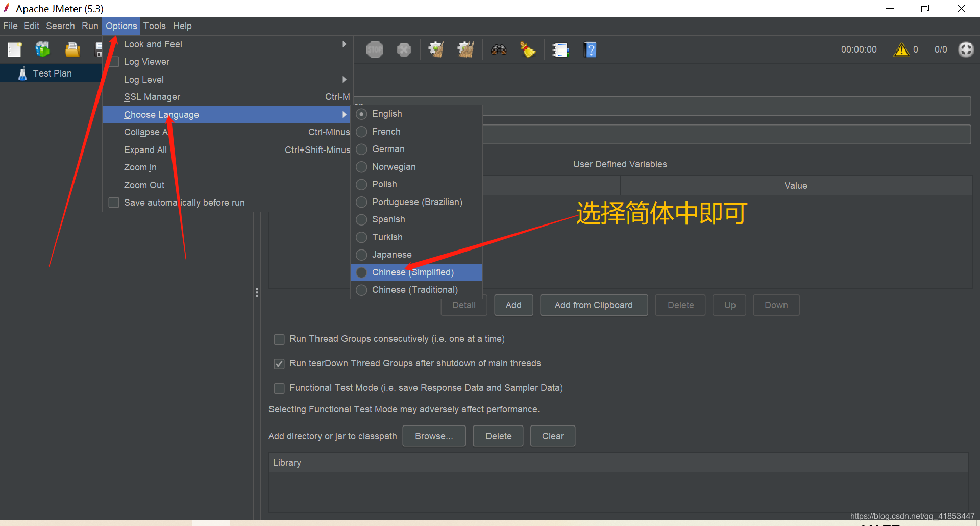This screenshot has height=526, width=980.
Task: Pick Polish language option
Action: 416,184
